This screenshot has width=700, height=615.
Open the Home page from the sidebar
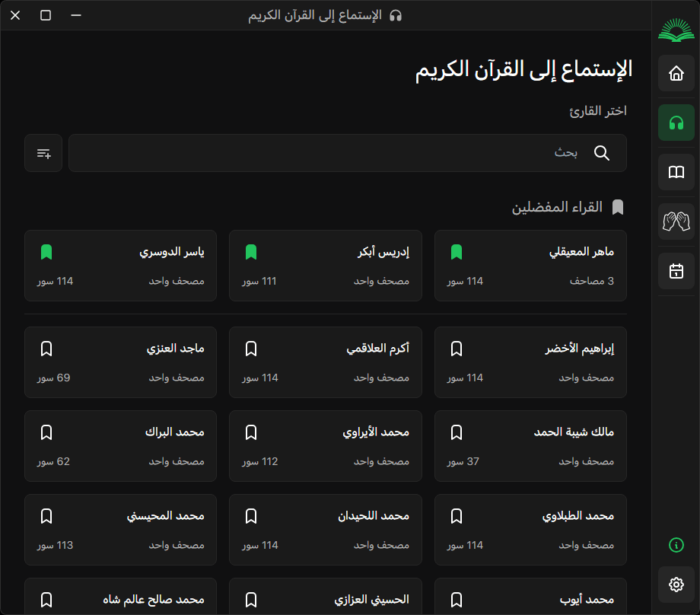point(675,73)
